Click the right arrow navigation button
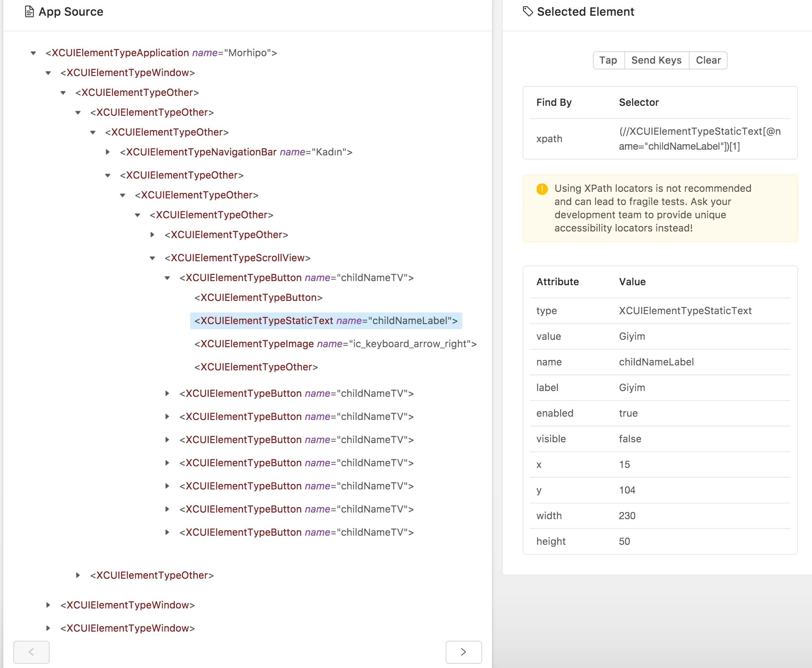The image size is (812, 668). tap(463, 652)
